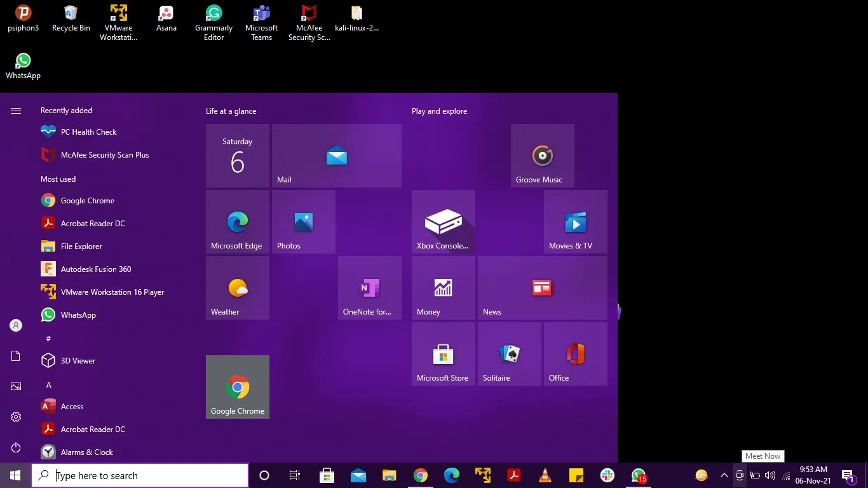Click the # letter header in app list

(x=48, y=339)
